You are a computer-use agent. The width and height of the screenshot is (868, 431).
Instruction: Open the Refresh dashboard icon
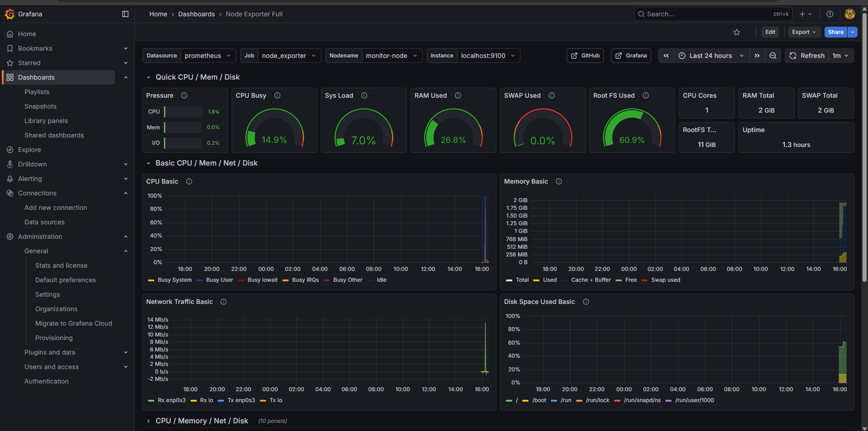792,55
